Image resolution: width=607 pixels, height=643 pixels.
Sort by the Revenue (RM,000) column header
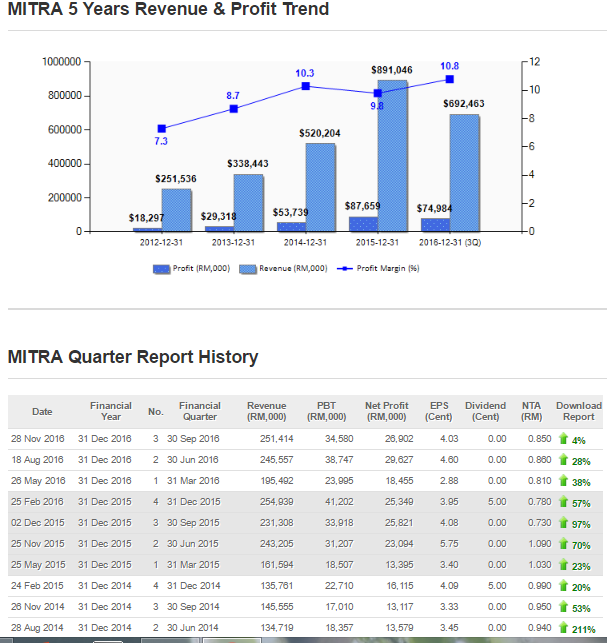pyautogui.click(x=267, y=411)
